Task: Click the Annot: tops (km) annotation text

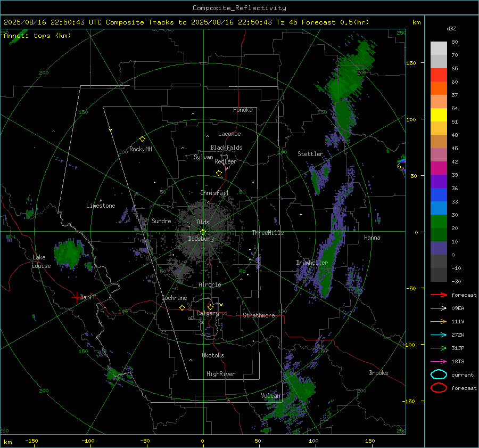Action: point(37,36)
